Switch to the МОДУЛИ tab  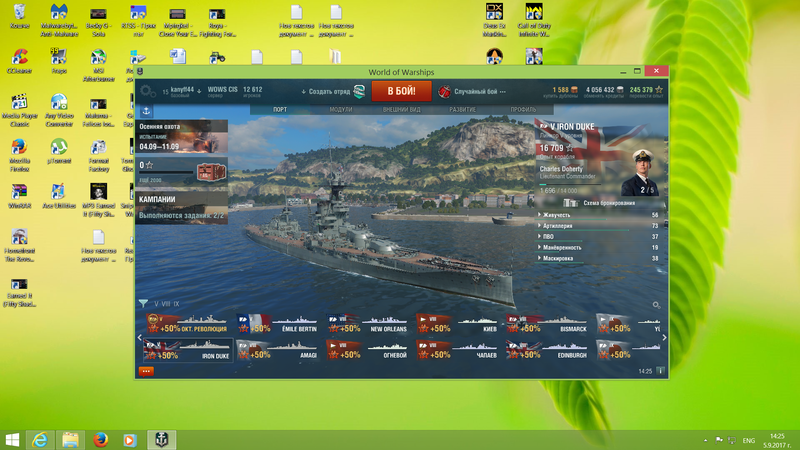[x=341, y=110]
